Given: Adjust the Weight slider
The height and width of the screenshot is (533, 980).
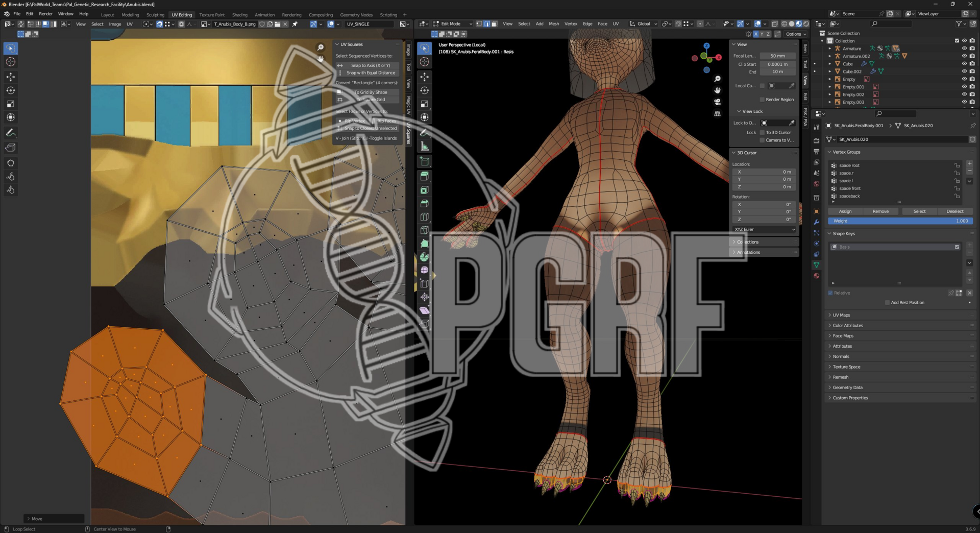Looking at the screenshot, I should [900, 221].
